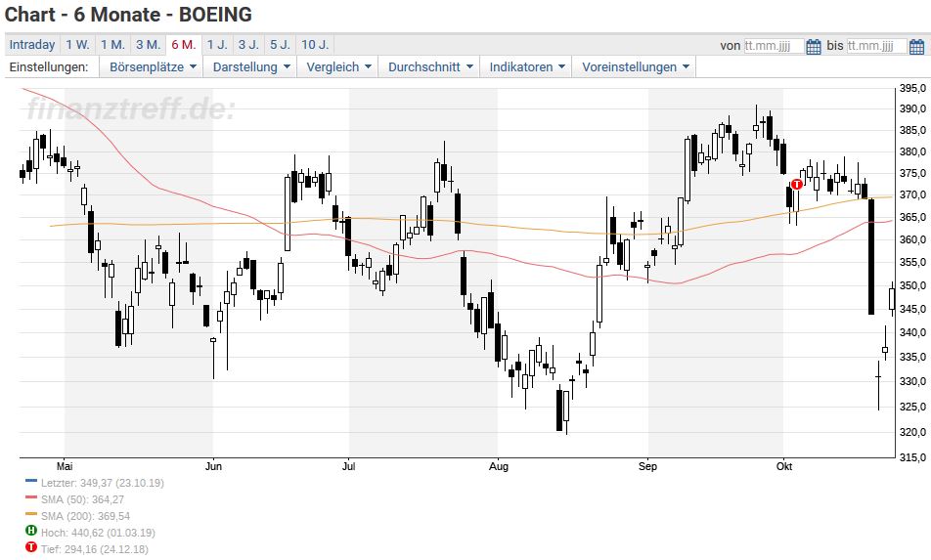The height and width of the screenshot is (560, 931).
Task: Click the 'Hoch: 440,62 (01.03.19)' legend text
Action: click(x=98, y=533)
